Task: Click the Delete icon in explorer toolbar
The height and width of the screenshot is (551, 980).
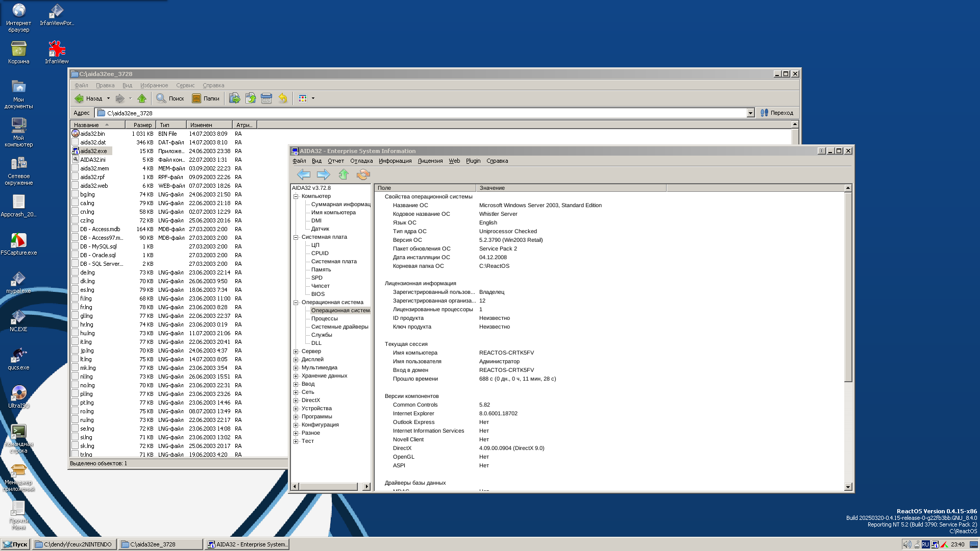Action: (x=266, y=98)
